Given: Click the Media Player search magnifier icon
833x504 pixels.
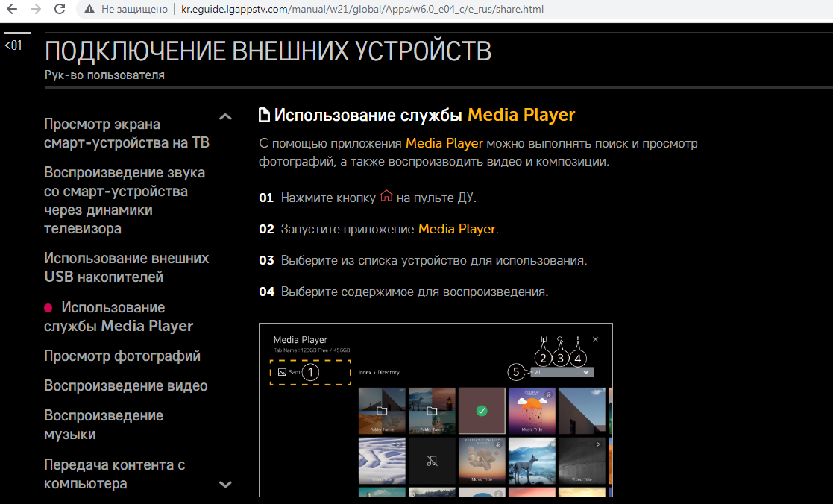Looking at the screenshot, I should coord(560,340).
